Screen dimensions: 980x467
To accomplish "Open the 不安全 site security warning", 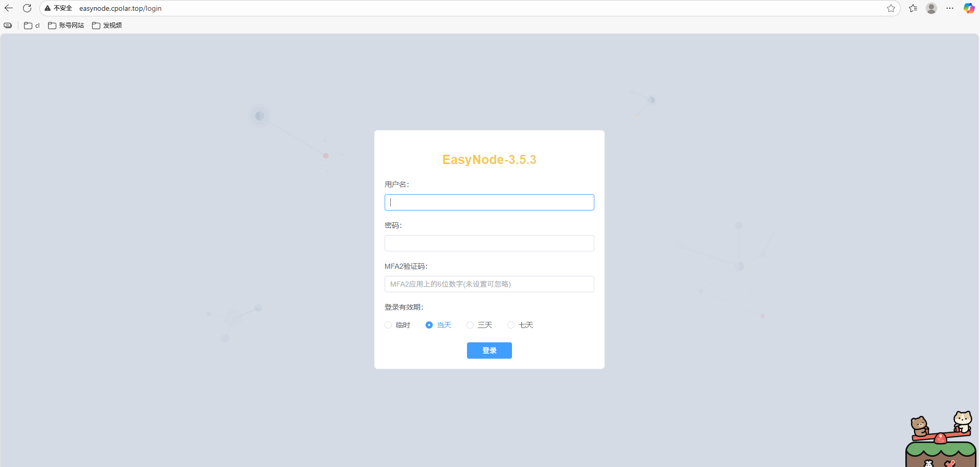I will click(58, 8).
